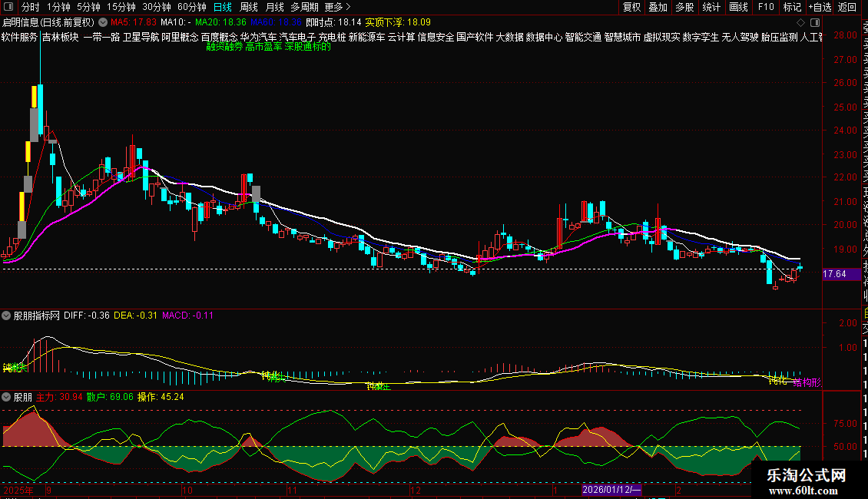Click the DIFF: -0.36 readout
This screenshot has height=499, width=868.
tap(86, 316)
